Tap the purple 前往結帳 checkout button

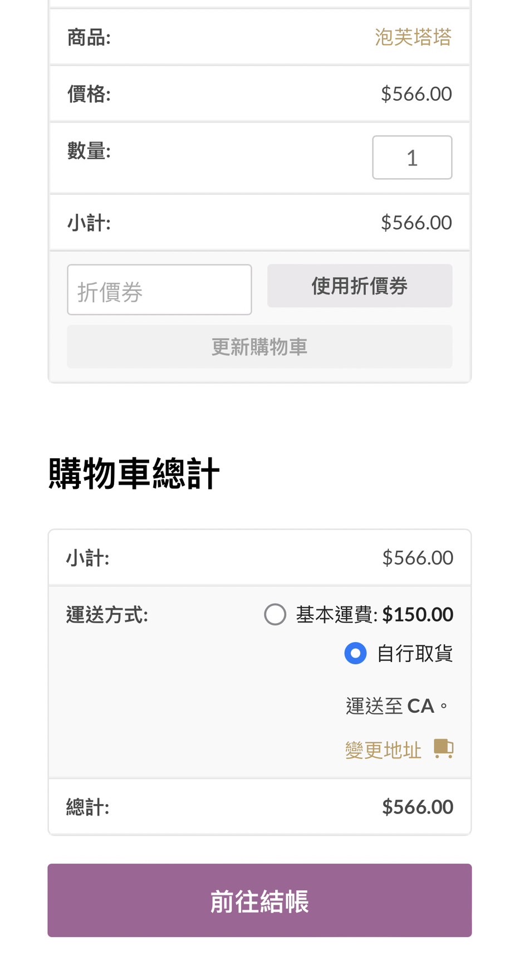259,900
